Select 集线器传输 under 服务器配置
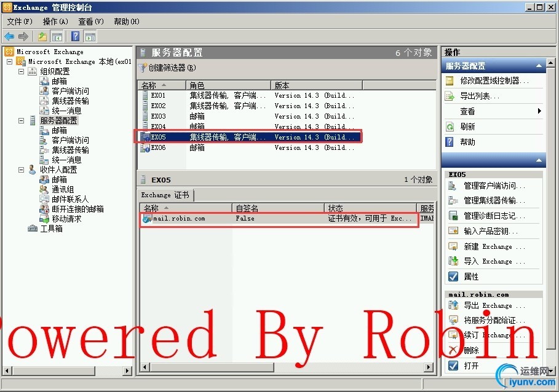 coord(70,151)
